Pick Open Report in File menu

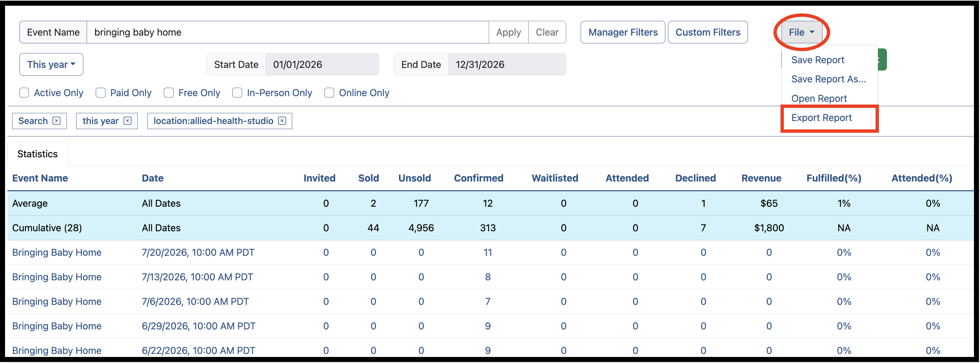click(x=819, y=98)
